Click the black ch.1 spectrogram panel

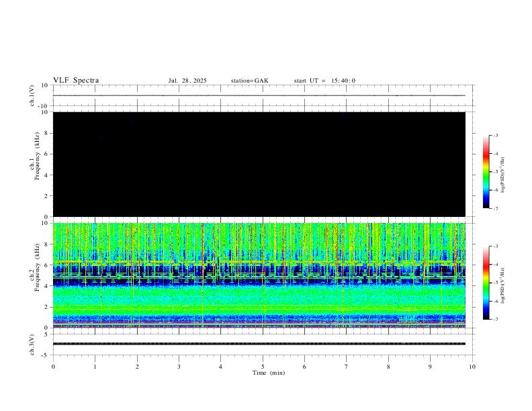pos(259,164)
